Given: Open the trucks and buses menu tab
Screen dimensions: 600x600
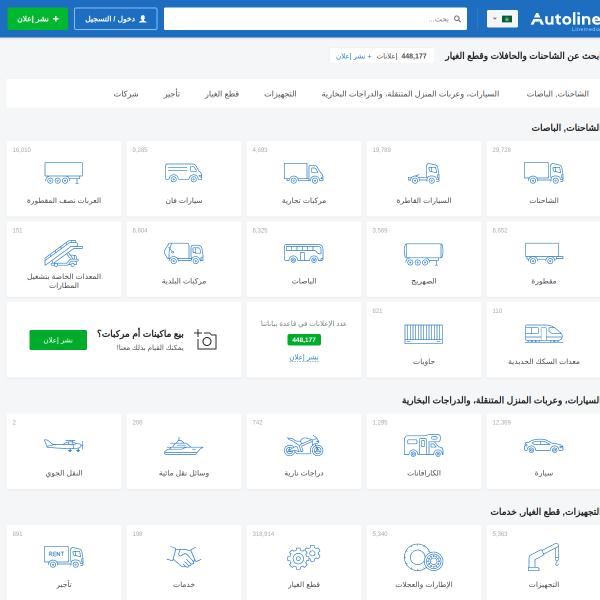Looking at the screenshot, I should pyautogui.click(x=557, y=94).
